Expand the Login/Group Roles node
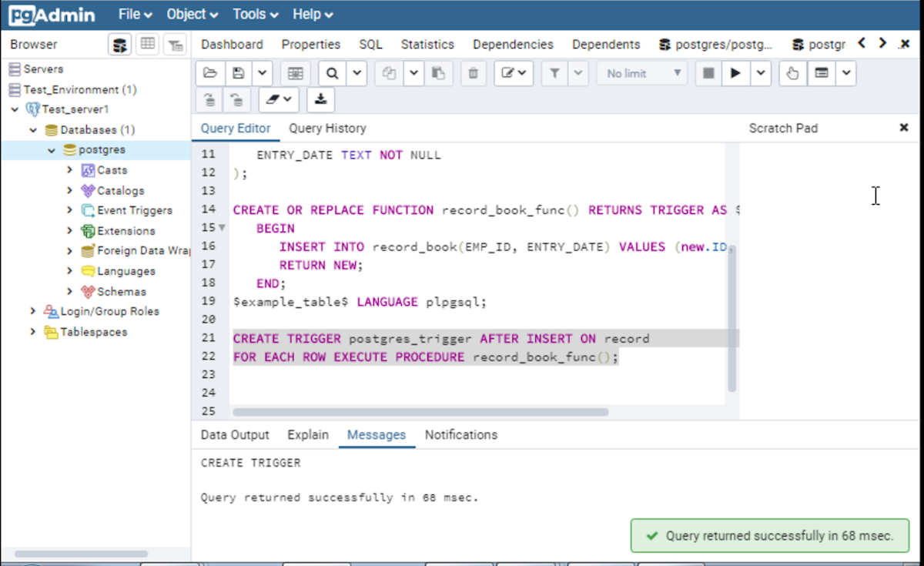The image size is (924, 566). [33, 311]
